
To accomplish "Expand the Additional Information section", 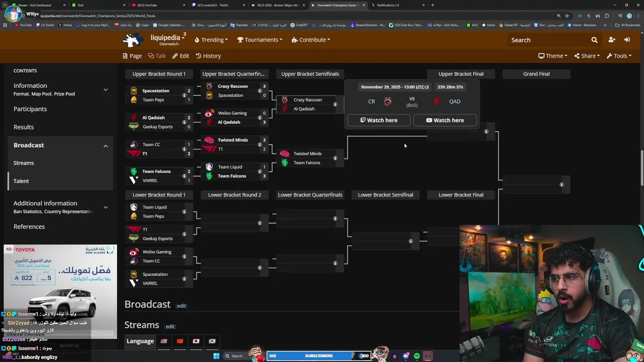I will coord(105,207).
